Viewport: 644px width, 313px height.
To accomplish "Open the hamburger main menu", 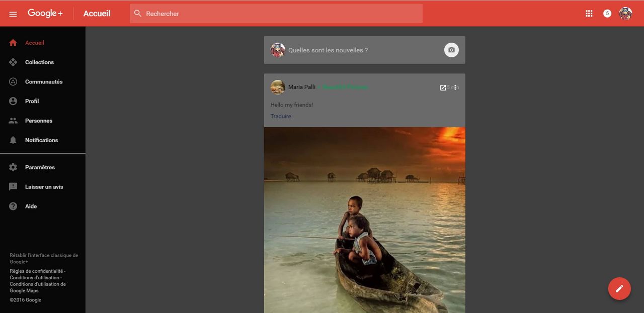I will (x=13, y=14).
